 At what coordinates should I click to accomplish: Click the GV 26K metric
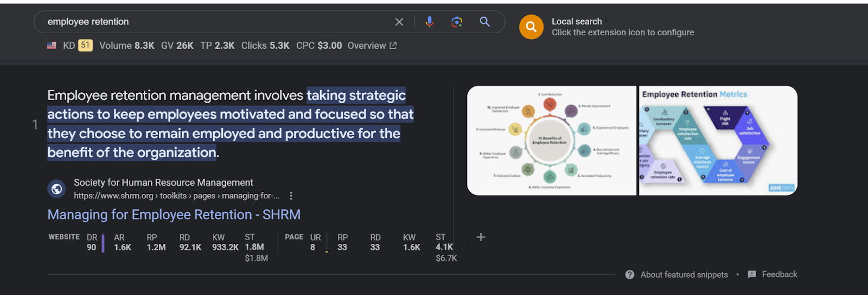pos(177,46)
